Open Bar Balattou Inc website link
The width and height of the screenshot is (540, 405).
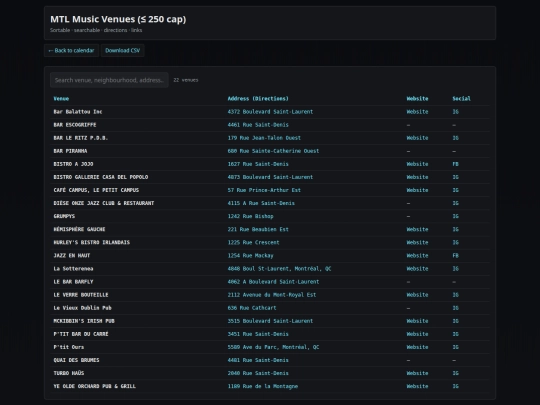point(417,112)
